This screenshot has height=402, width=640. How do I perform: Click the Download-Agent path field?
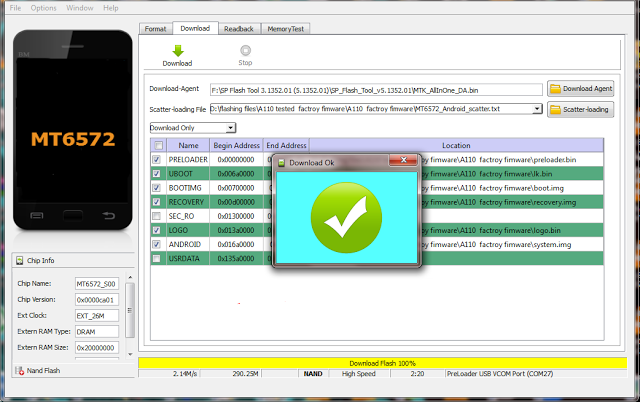376,90
